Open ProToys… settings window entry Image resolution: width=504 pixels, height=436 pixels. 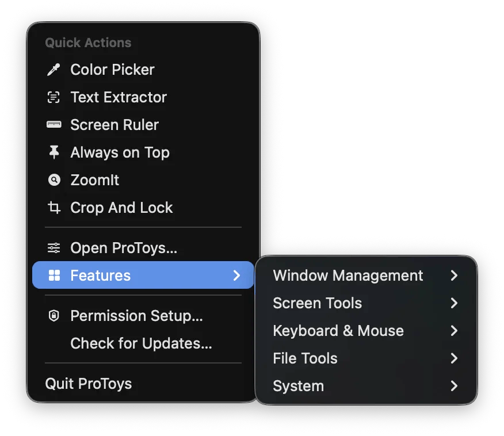click(143, 248)
